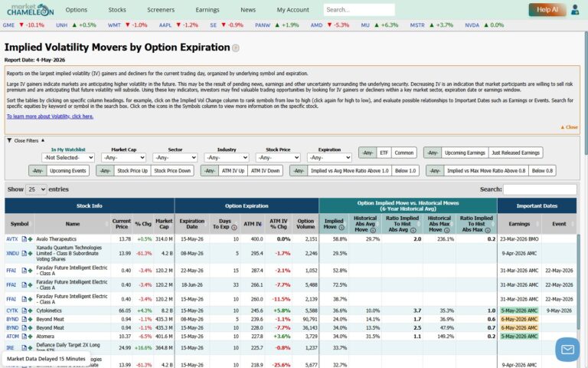Sort by the Option Volume column header

[305, 224]
